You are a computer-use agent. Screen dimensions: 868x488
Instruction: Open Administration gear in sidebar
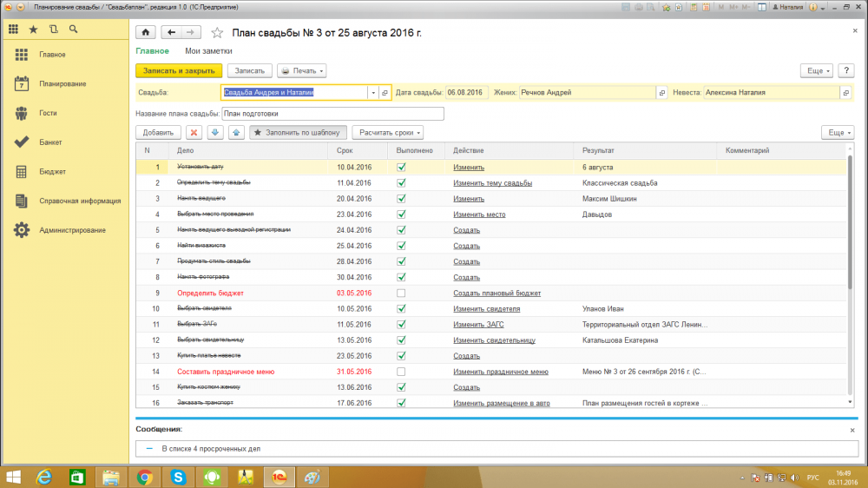(x=23, y=230)
